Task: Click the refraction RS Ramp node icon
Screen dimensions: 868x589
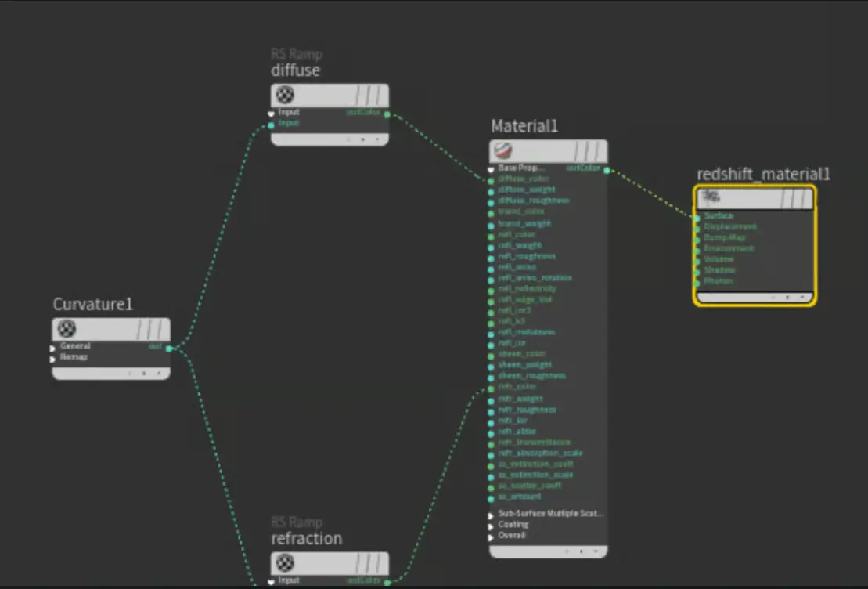Action: click(286, 563)
